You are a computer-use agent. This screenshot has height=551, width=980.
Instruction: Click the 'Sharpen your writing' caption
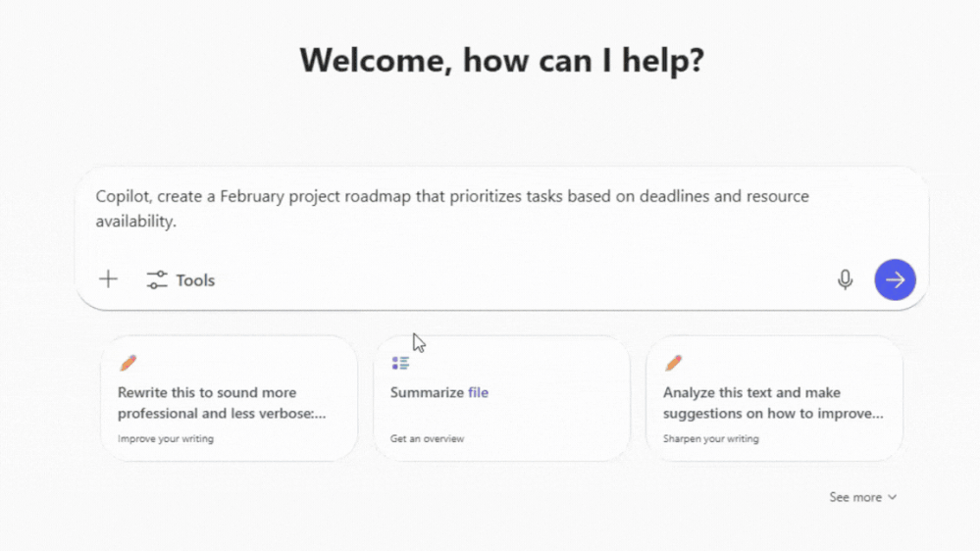point(710,439)
